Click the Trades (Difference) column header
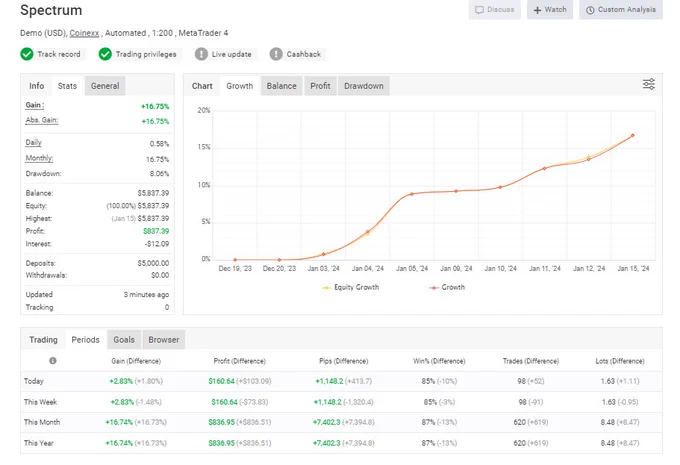Image resolution: width=680 pixels, height=465 pixels. [531, 361]
